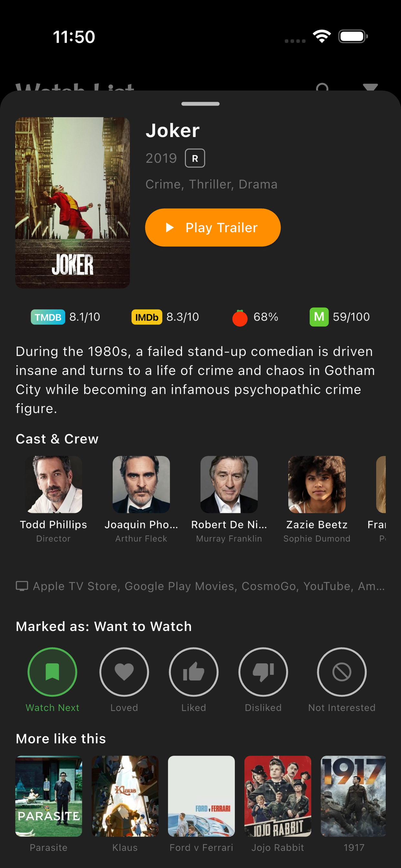Tap the streaming providers TV icon
401x868 pixels.
(x=22, y=586)
